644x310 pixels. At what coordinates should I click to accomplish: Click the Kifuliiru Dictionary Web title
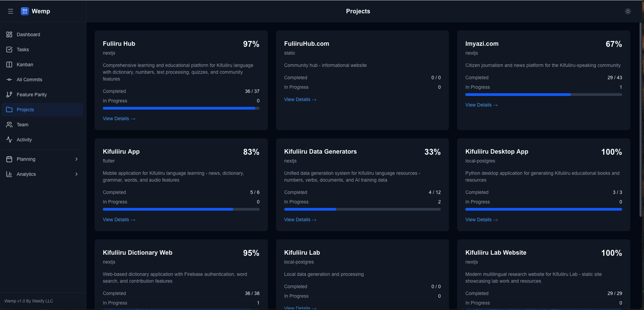coord(138,253)
